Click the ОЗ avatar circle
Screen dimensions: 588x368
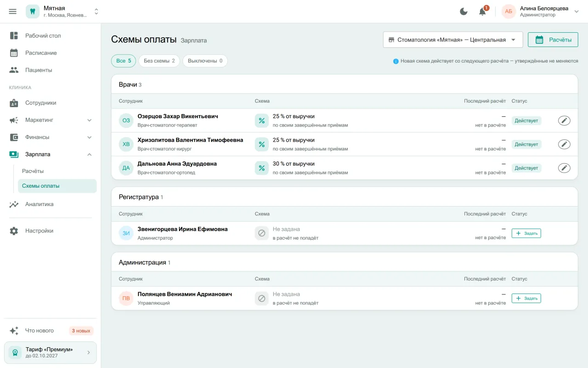tap(126, 121)
